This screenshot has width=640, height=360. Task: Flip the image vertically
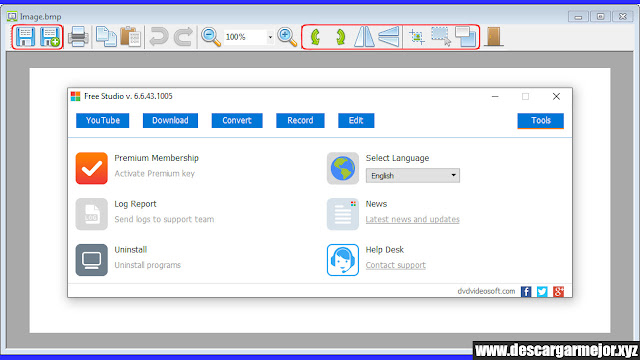click(389, 37)
